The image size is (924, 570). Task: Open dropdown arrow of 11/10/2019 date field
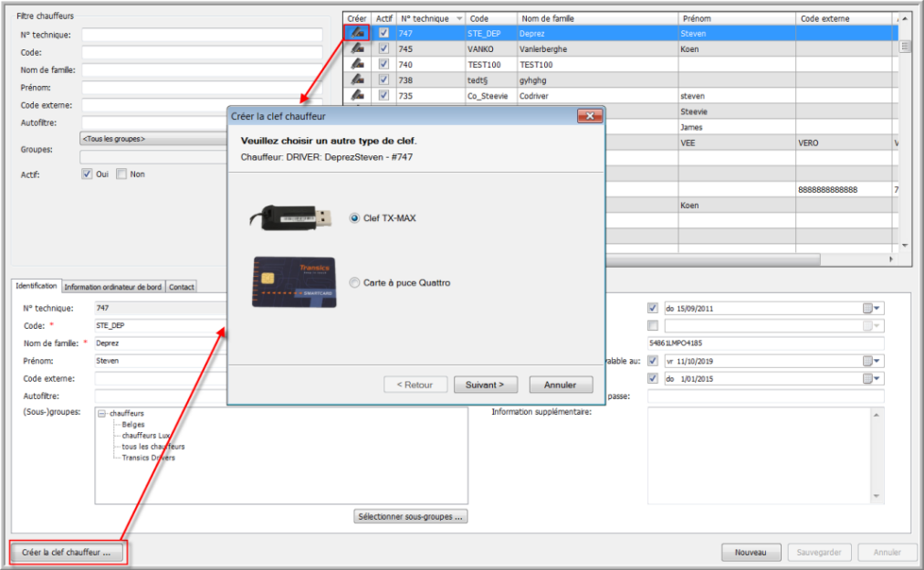(x=878, y=360)
